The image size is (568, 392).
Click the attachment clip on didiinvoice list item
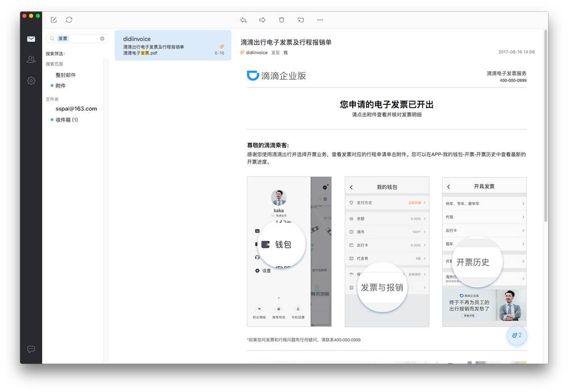point(222,47)
